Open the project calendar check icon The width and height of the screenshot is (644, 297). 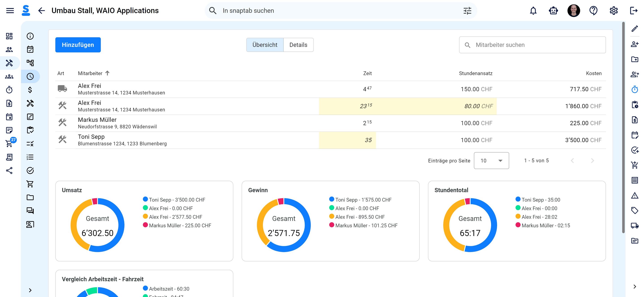click(30, 49)
